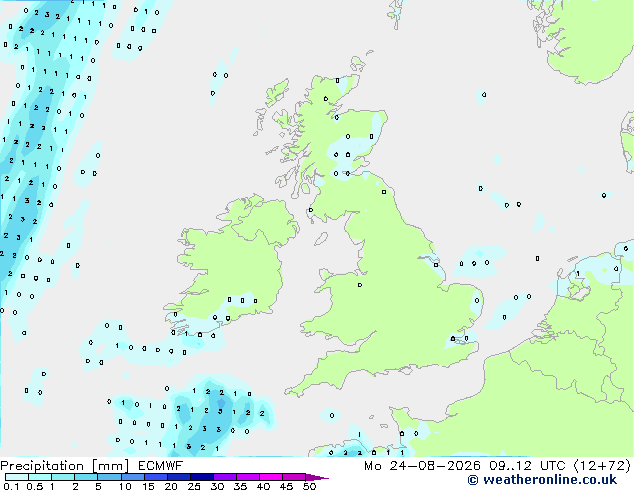Click the ECMWF model label

tap(160, 466)
